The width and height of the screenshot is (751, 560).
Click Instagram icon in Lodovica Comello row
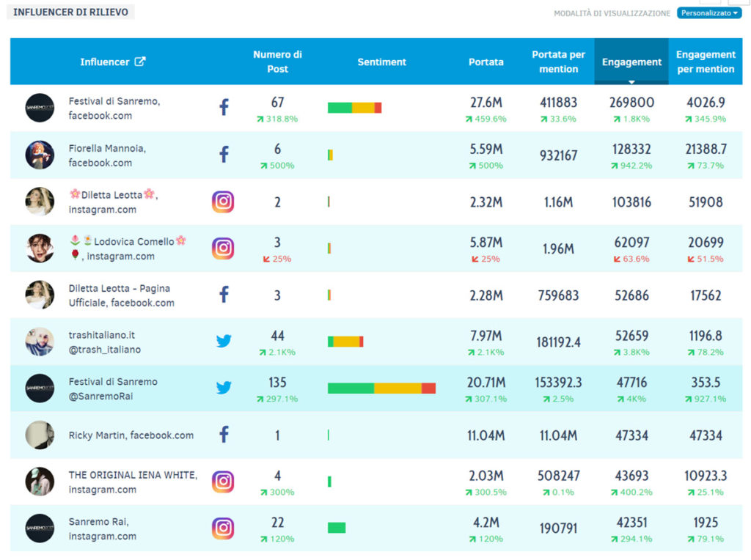223,248
